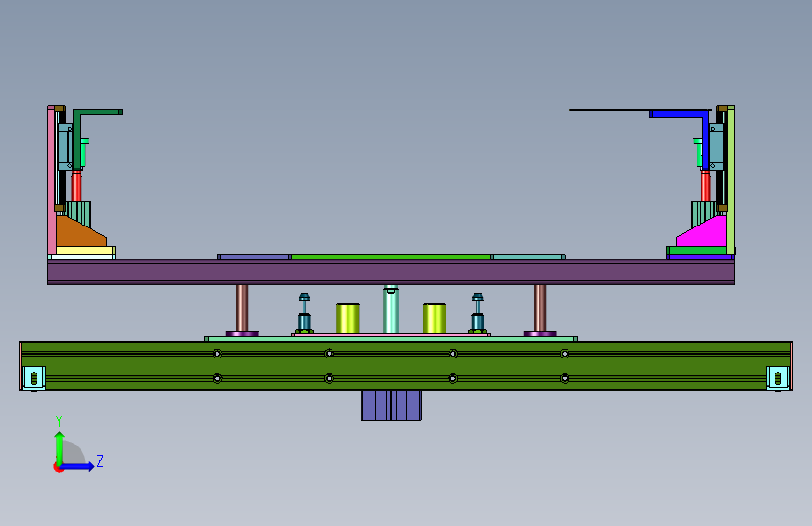Select the left end bracket of the green rail
Image resolution: width=812 pixels, height=526 pixels.
(x=34, y=378)
